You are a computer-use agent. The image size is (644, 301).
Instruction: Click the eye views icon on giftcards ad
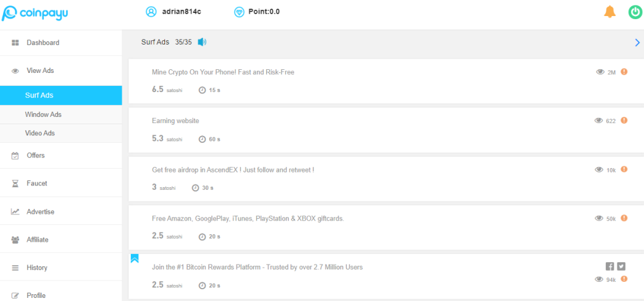point(599,218)
